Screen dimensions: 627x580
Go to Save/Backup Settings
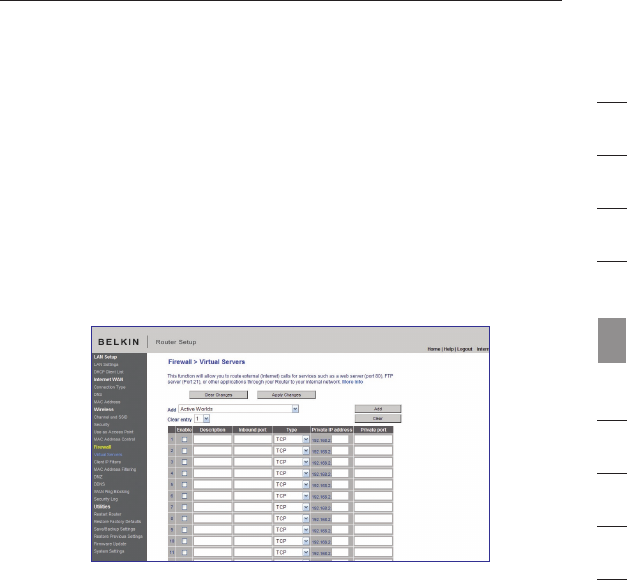pos(114,529)
